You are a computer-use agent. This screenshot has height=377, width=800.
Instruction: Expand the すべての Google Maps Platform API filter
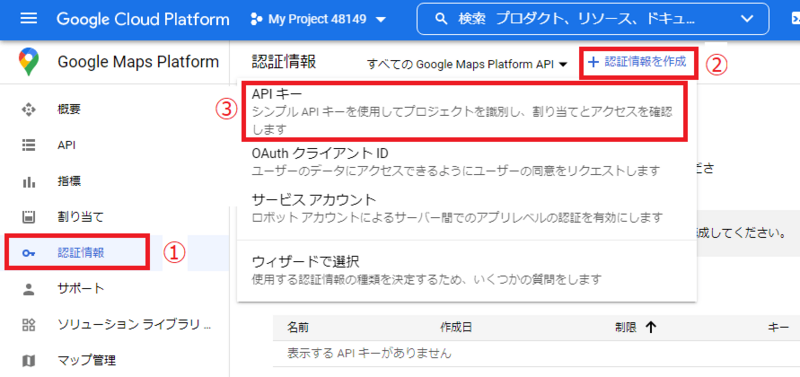click(x=467, y=64)
